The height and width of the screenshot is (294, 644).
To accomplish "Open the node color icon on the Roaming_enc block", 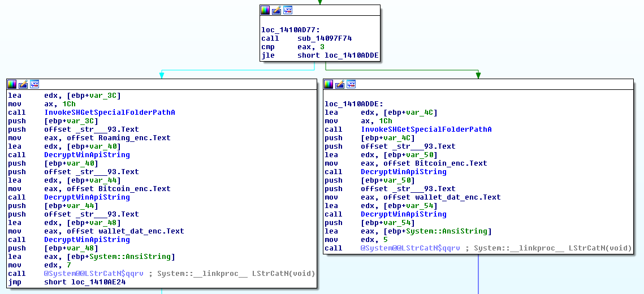I will 12,84.
